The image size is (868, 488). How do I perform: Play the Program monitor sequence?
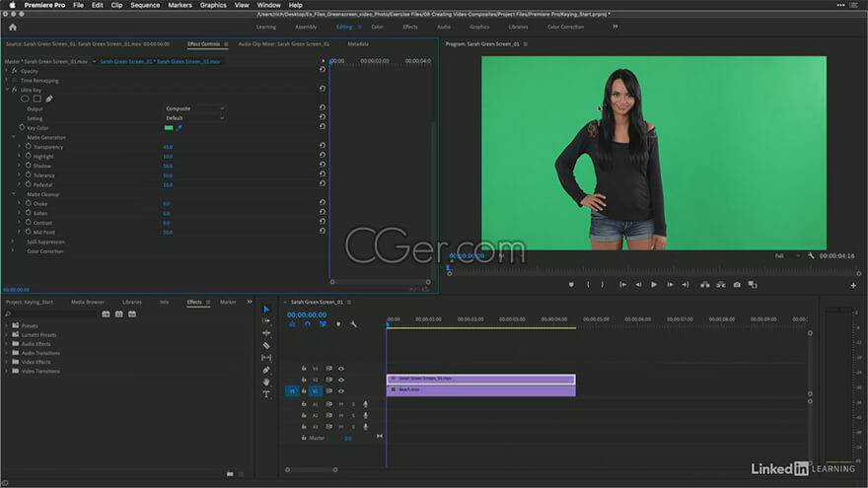pos(654,285)
